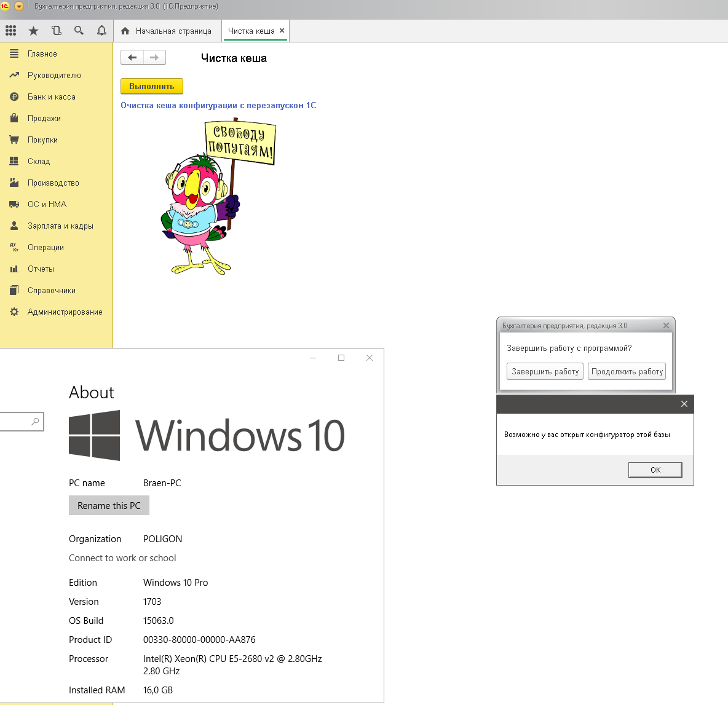Click the Settings search magnifier icon

click(x=35, y=422)
